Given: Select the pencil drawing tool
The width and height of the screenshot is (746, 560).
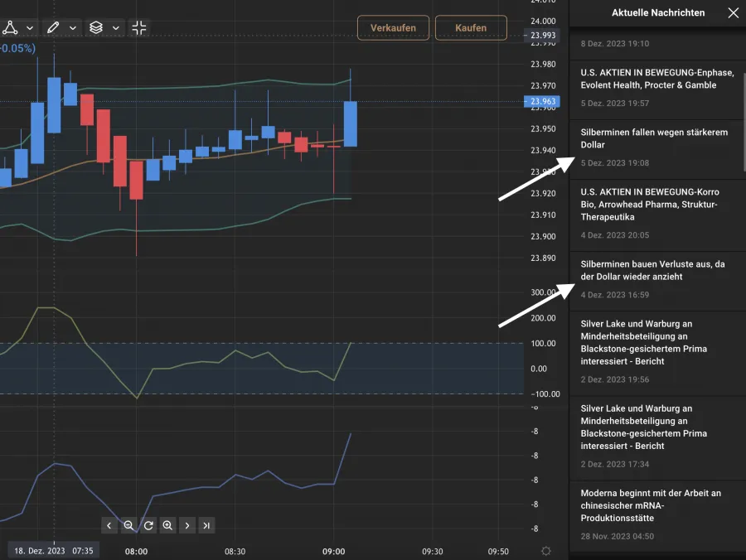Looking at the screenshot, I should [53, 27].
